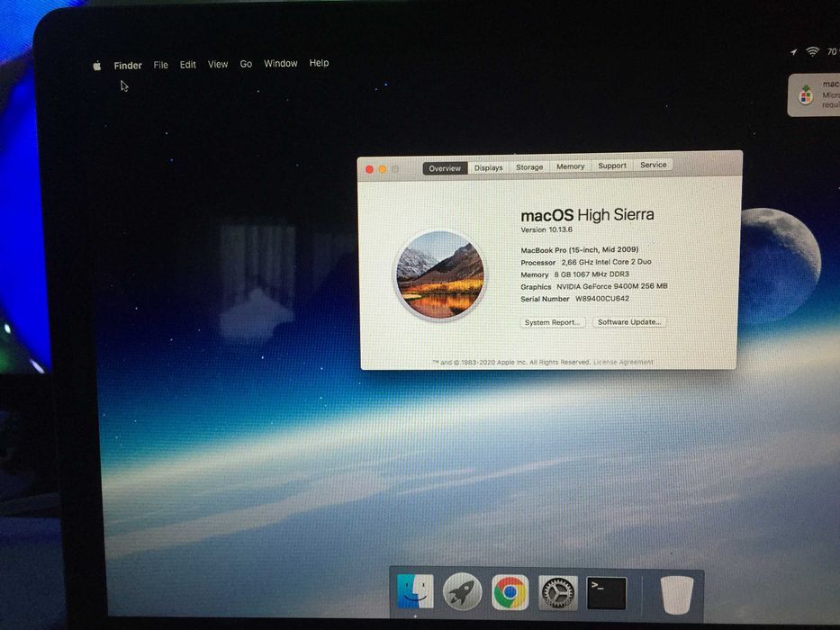Launch Google Chrome from the Dock

pos(510,592)
